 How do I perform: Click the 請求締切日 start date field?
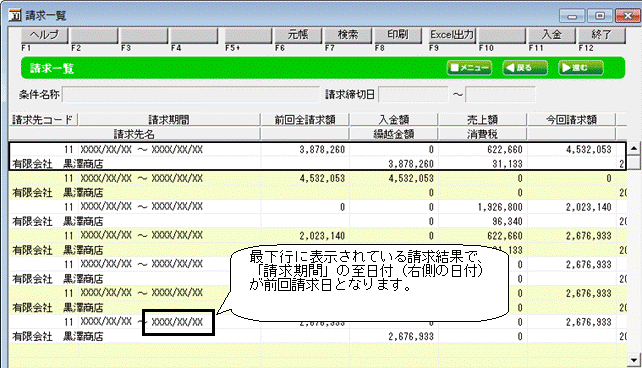(413, 95)
